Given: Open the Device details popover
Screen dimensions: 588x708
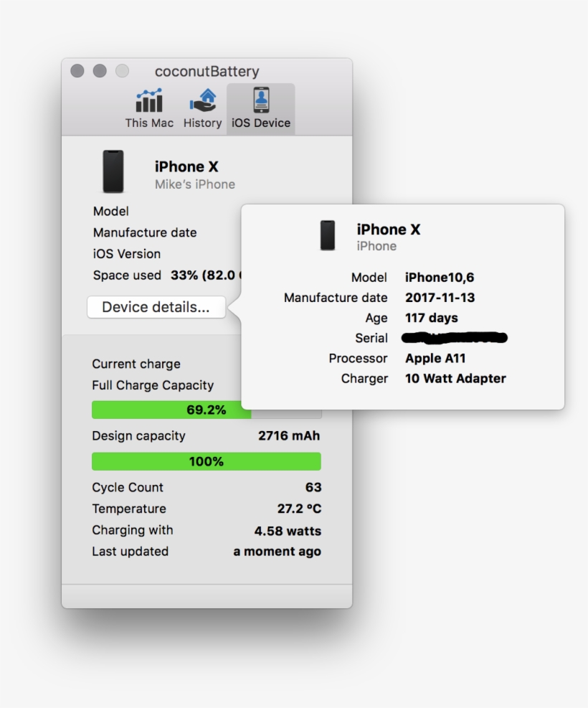Looking at the screenshot, I should click(156, 306).
